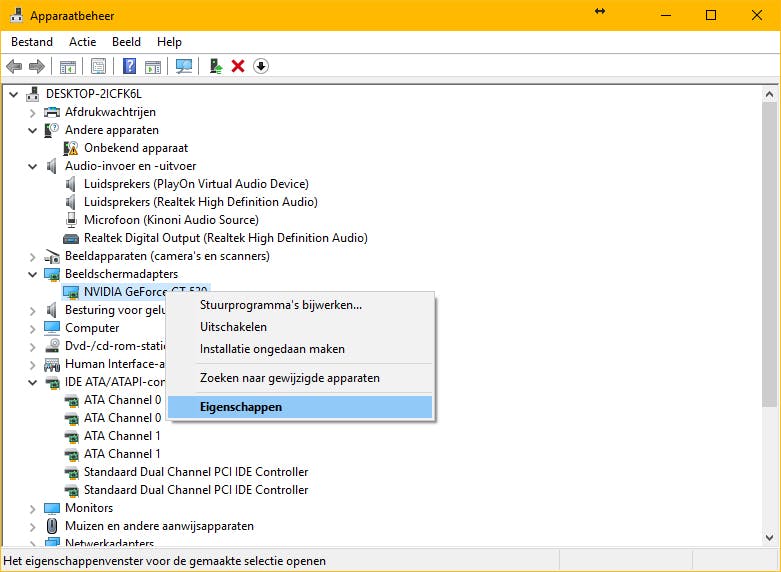Expand Beeldapparaten (camera's en scanners)
781x572 pixels.
pyautogui.click(x=32, y=257)
